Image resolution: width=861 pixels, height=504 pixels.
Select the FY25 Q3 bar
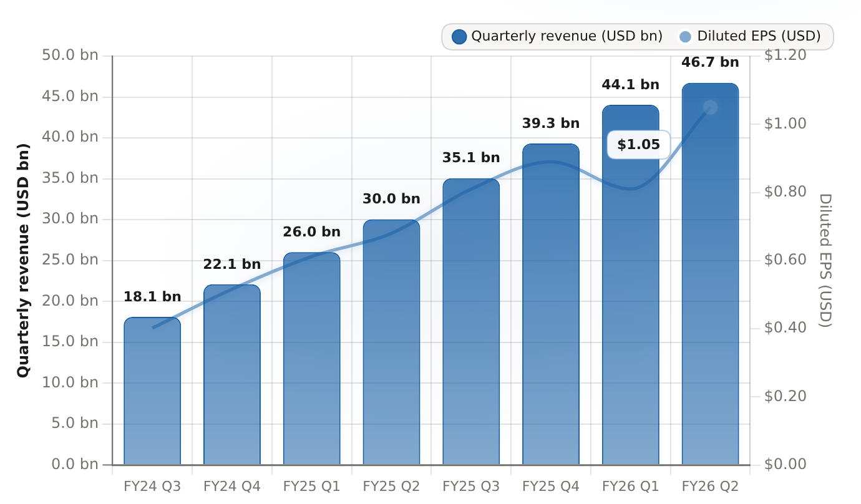click(x=471, y=322)
